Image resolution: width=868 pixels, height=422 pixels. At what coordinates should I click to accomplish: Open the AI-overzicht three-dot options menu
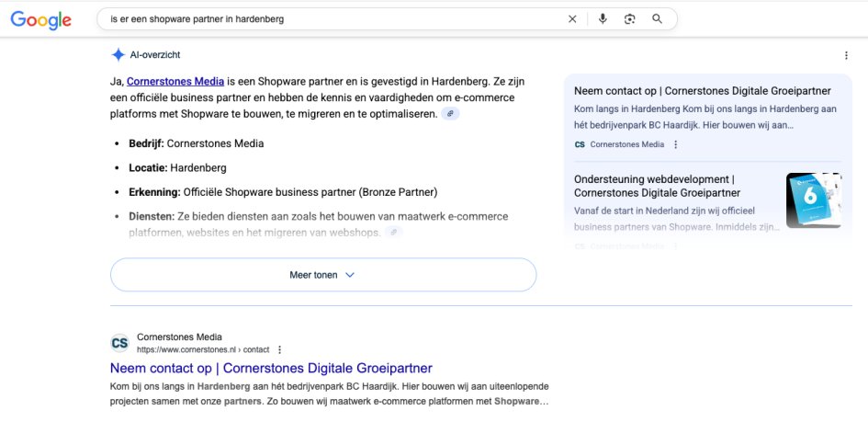846,55
